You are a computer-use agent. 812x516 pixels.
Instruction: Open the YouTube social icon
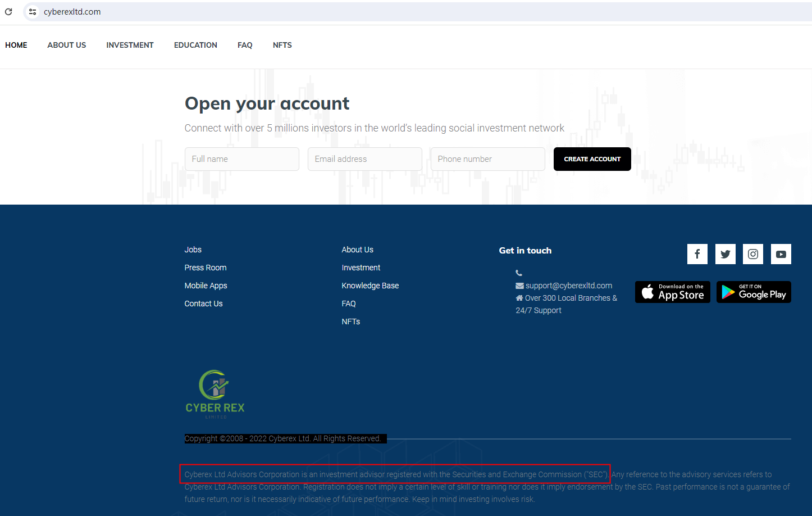(781, 254)
